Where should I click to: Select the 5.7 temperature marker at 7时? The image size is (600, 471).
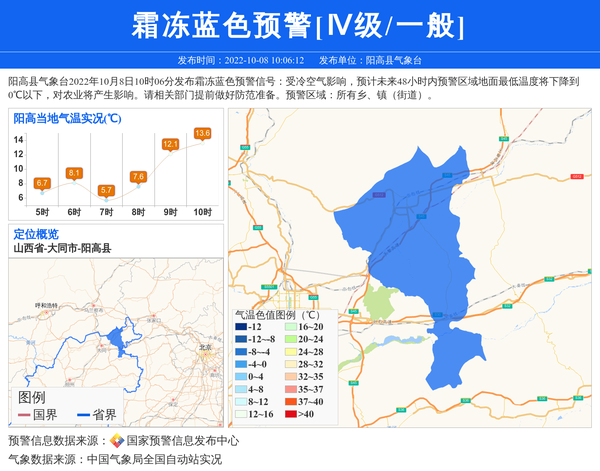click(x=106, y=190)
